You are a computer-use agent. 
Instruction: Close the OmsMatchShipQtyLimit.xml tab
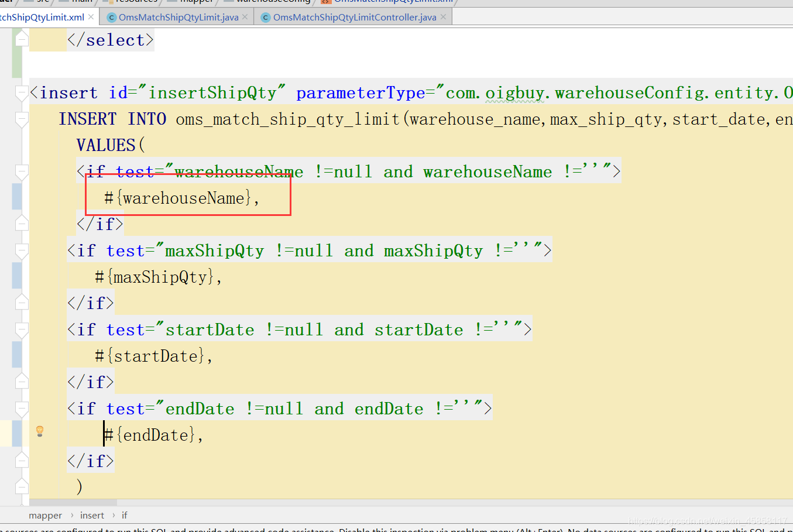click(91, 17)
